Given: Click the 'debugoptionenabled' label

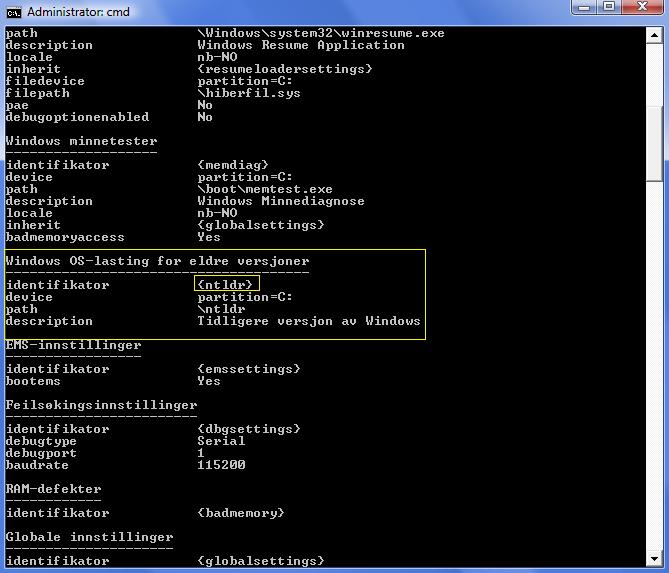Looking at the screenshot, I should (x=77, y=117).
